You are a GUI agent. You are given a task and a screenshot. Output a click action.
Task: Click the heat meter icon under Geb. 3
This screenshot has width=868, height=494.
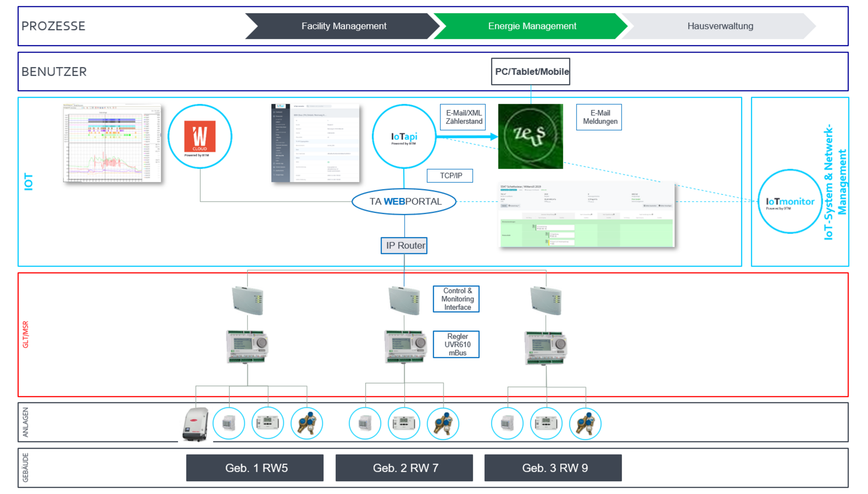546,424
